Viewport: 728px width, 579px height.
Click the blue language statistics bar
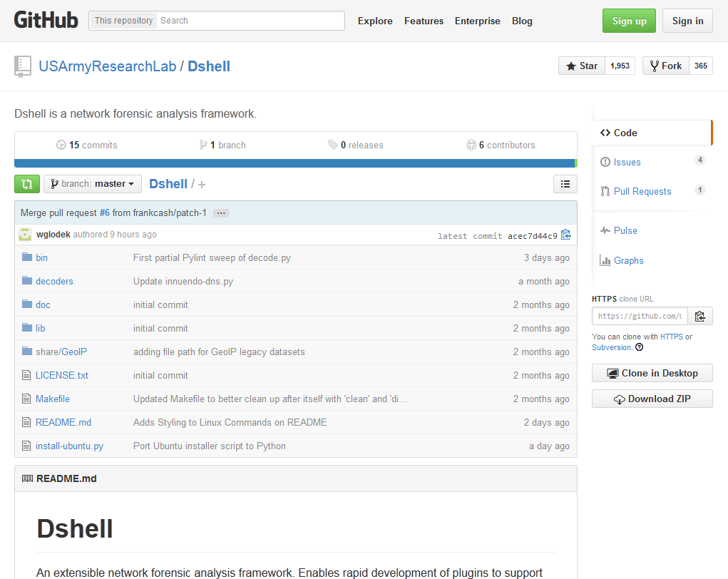[294, 163]
